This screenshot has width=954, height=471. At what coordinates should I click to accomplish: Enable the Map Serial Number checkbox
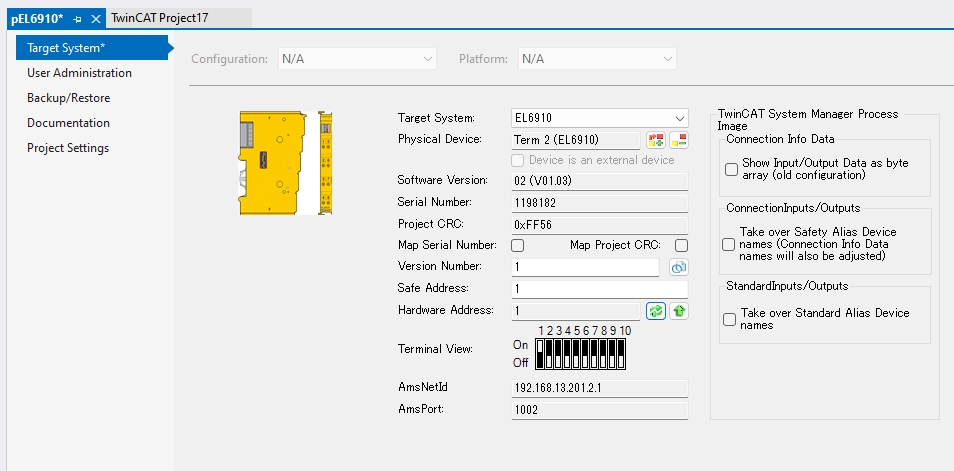pos(518,245)
